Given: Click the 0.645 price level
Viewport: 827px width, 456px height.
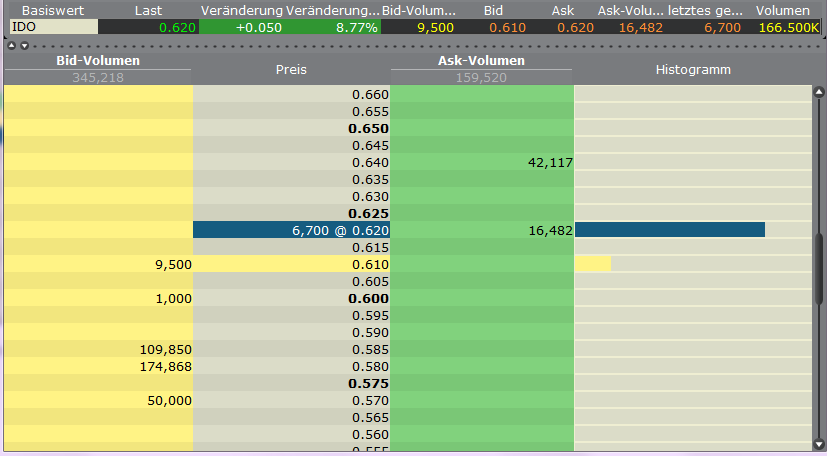Looking at the screenshot, I should tap(370, 145).
